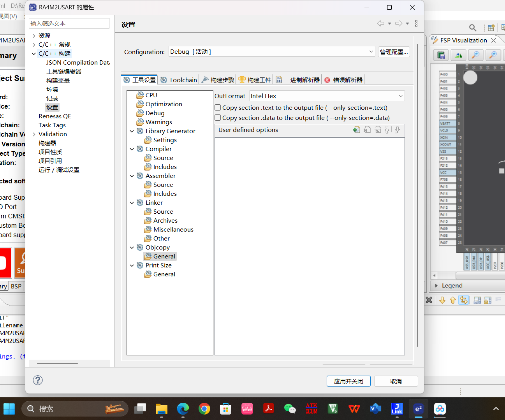Collapse the Linker tree node
The image size is (505, 420).
(132, 203)
